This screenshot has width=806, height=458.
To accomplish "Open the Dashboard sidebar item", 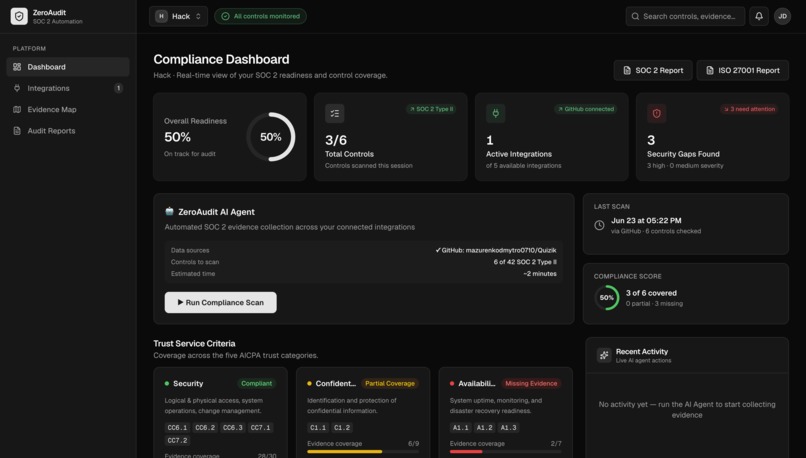I will click(x=68, y=67).
